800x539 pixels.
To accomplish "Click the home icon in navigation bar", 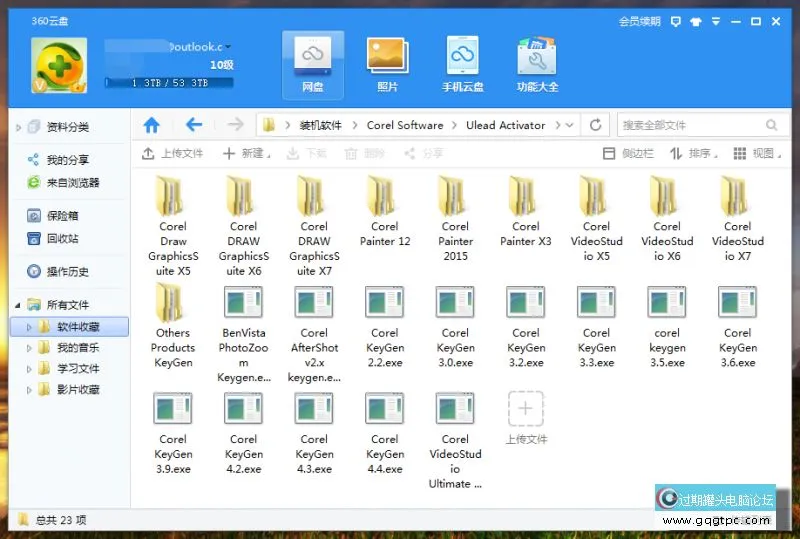I will coord(152,125).
